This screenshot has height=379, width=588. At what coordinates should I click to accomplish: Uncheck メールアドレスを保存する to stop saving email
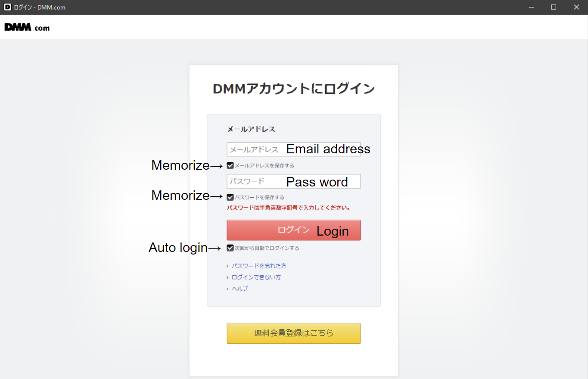230,165
